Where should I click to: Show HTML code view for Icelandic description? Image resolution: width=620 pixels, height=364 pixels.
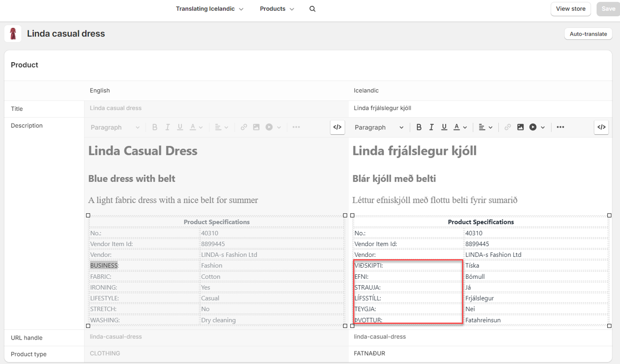click(x=601, y=127)
